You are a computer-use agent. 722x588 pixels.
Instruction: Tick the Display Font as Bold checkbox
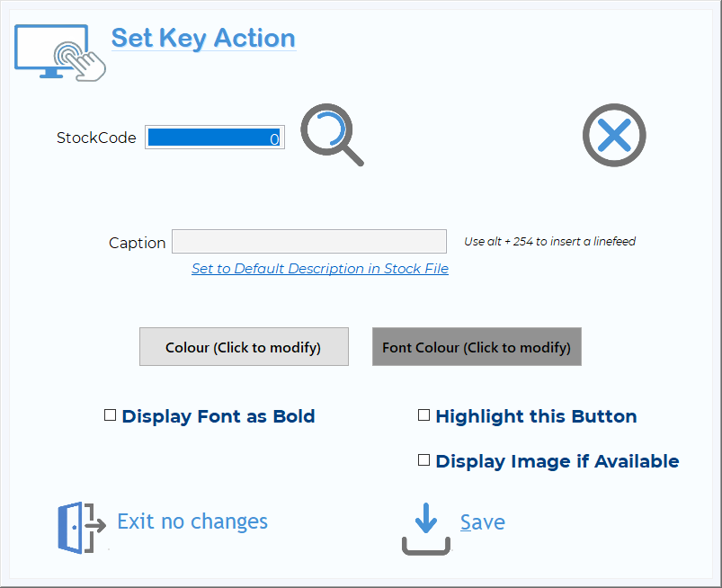tap(110, 415)
